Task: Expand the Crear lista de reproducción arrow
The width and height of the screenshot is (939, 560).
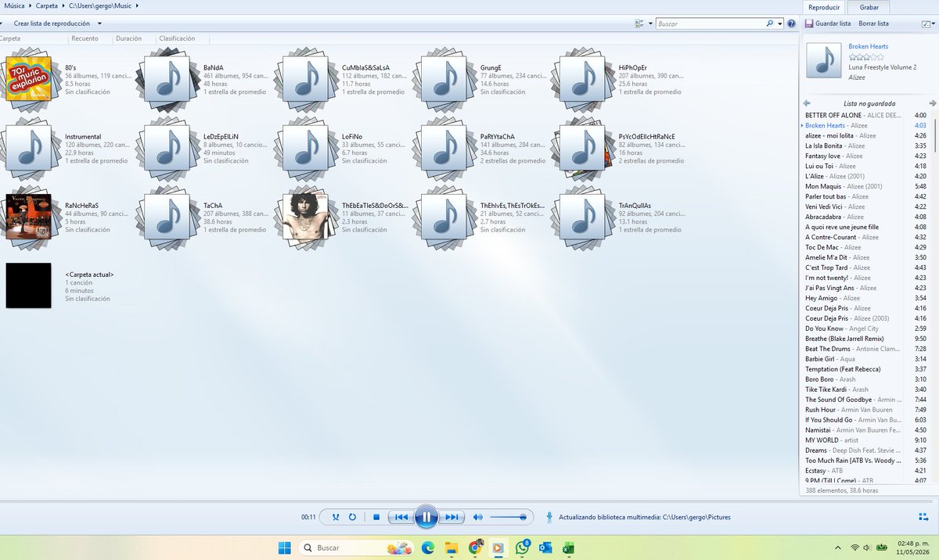Action: pyautogui.click(x=99, y=24)
